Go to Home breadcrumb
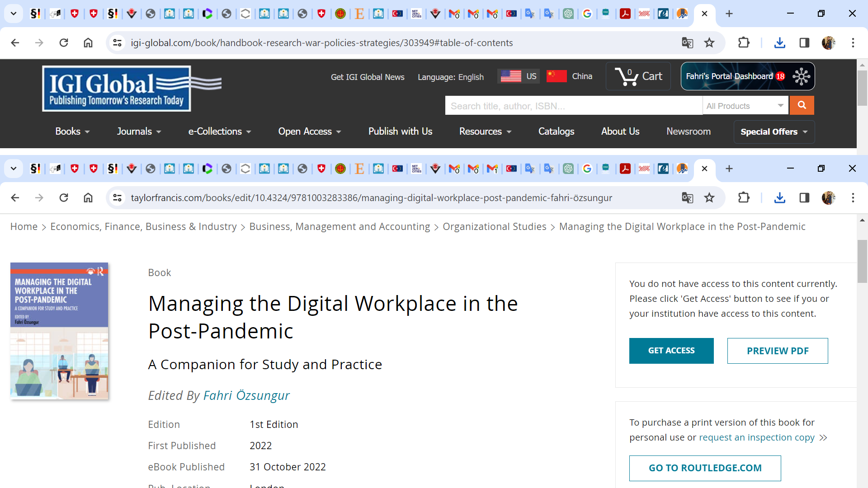Screen dimensions: 868x488 [24, 226]
